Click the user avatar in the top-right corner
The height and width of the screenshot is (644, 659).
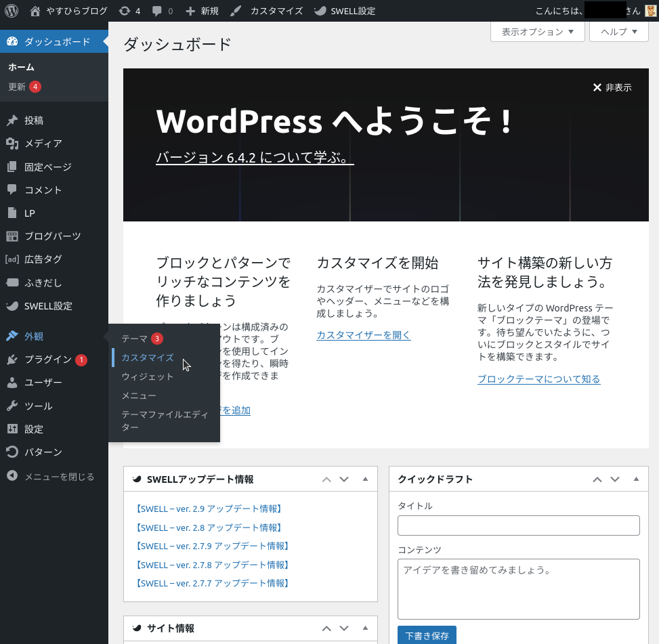[650, 11]
